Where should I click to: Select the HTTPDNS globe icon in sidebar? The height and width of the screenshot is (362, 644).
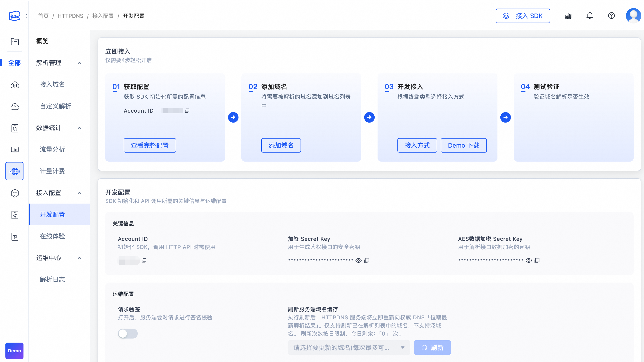[x=14, y=171]
